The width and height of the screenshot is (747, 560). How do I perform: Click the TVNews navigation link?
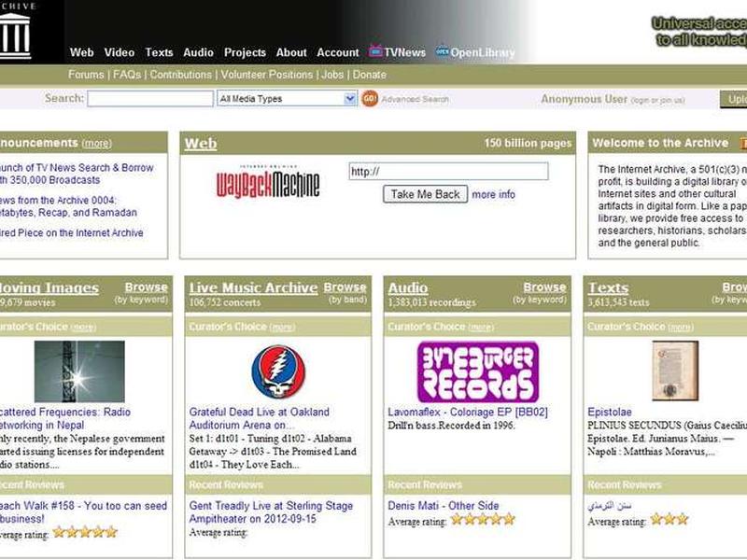coord(405,52)
